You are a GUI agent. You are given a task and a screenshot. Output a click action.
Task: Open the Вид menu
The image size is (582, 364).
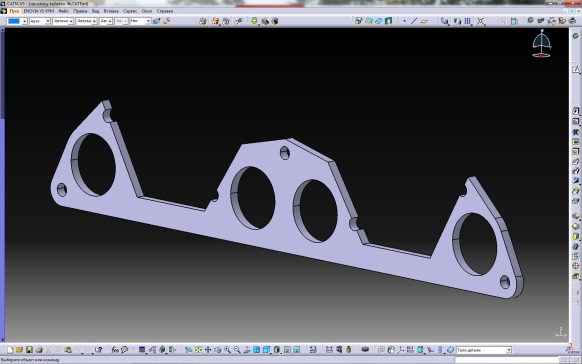click(x=95, y=11)
